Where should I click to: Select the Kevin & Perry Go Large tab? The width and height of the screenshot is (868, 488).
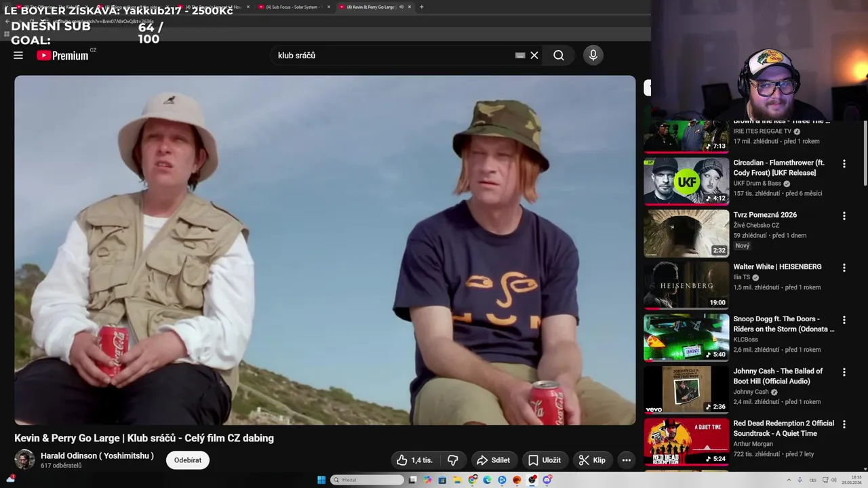373,7
